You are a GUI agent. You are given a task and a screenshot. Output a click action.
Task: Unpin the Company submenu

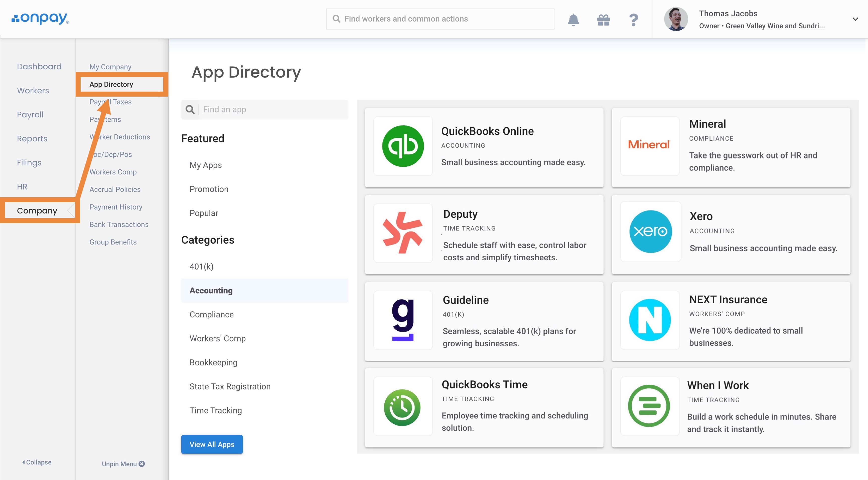(123, 464)
